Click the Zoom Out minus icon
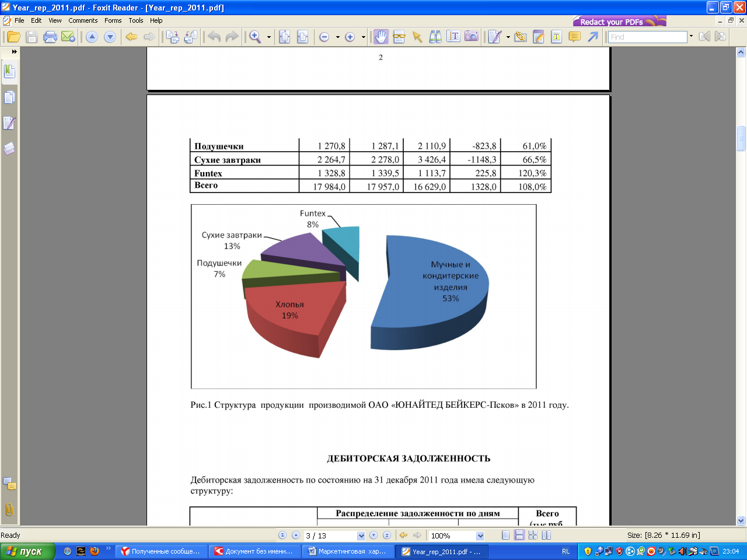Viewport: 747px width, 560px height. click(x=324, y=37)
